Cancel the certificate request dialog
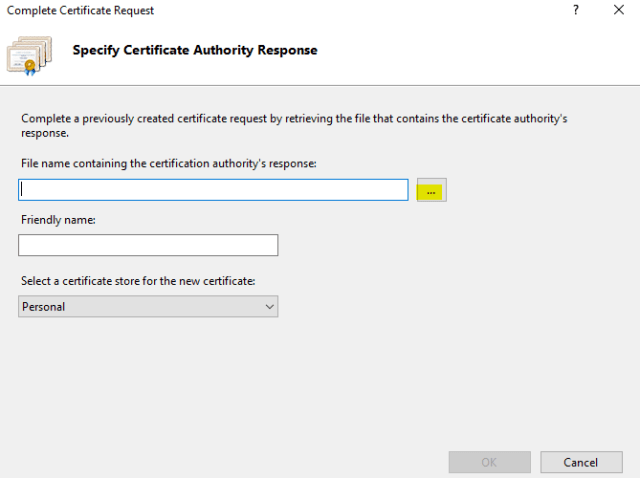The width and height of the screenshot is (640, 478). (x=580, y=462)
